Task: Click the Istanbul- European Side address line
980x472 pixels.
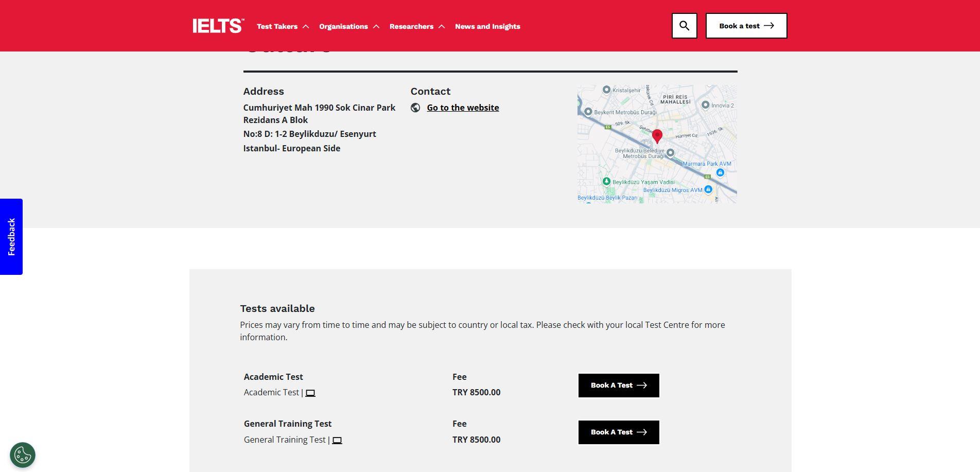Action: 292,148
